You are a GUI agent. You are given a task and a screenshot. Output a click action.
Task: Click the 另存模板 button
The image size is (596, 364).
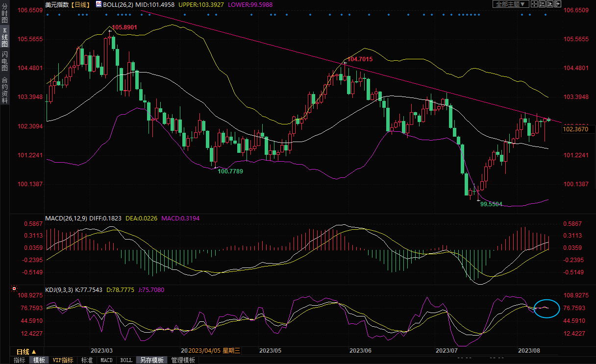click(x=152, y=360)
